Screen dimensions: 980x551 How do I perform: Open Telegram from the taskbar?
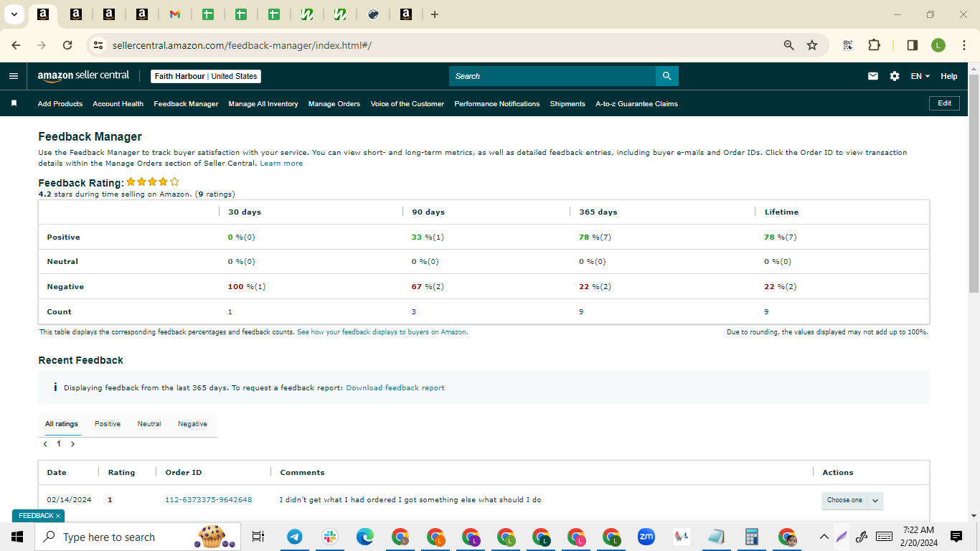click(x=294, y=537)
